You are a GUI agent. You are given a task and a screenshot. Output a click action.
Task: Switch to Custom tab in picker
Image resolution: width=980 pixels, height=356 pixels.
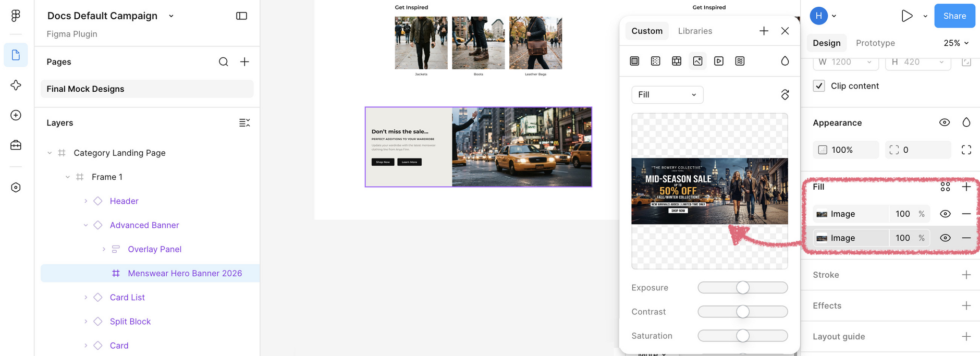pos(647,31)
